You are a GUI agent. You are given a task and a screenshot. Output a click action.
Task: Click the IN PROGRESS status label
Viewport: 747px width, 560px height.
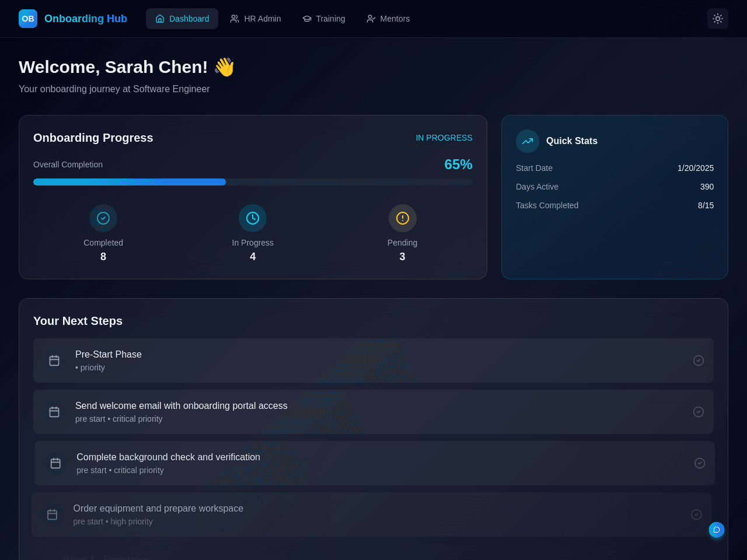pyautogui.click(x=444, y=138)
